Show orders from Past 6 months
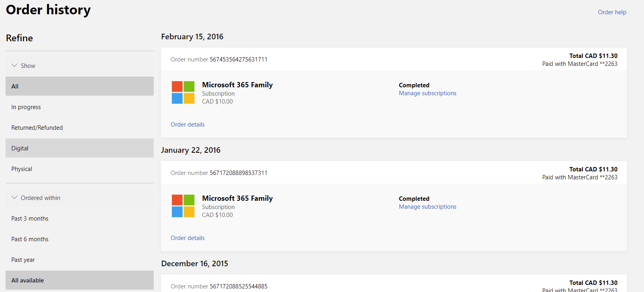 pos(30,239)
